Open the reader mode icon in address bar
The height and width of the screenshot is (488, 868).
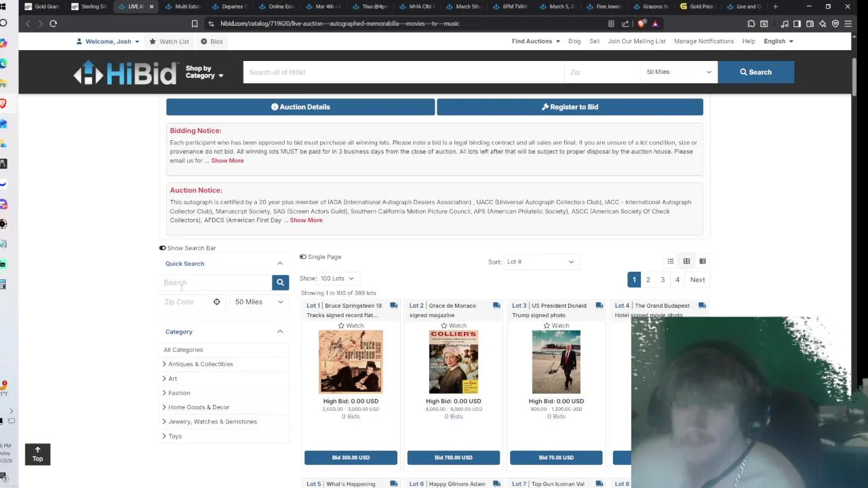611,24
